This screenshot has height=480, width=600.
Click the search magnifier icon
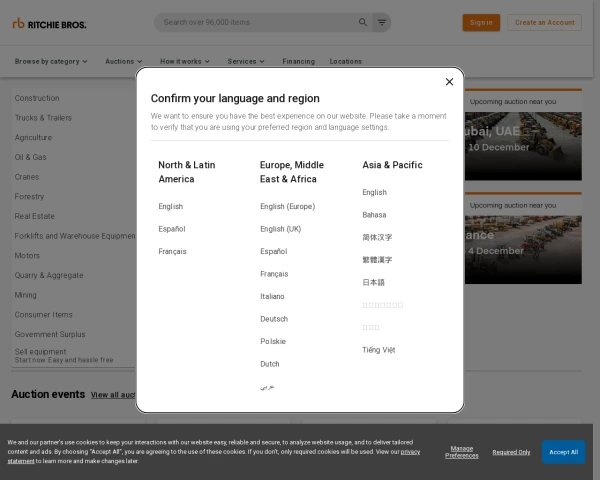click(363, 22)
